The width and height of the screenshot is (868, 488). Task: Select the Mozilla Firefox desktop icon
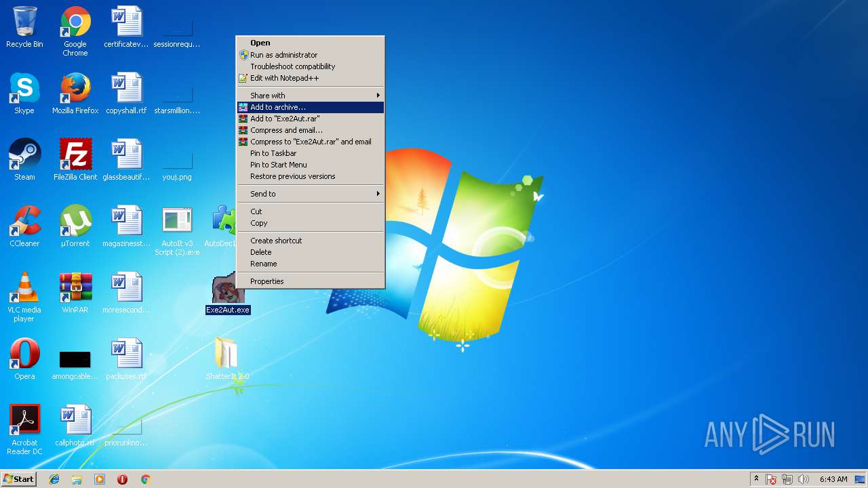click(75, 94)
